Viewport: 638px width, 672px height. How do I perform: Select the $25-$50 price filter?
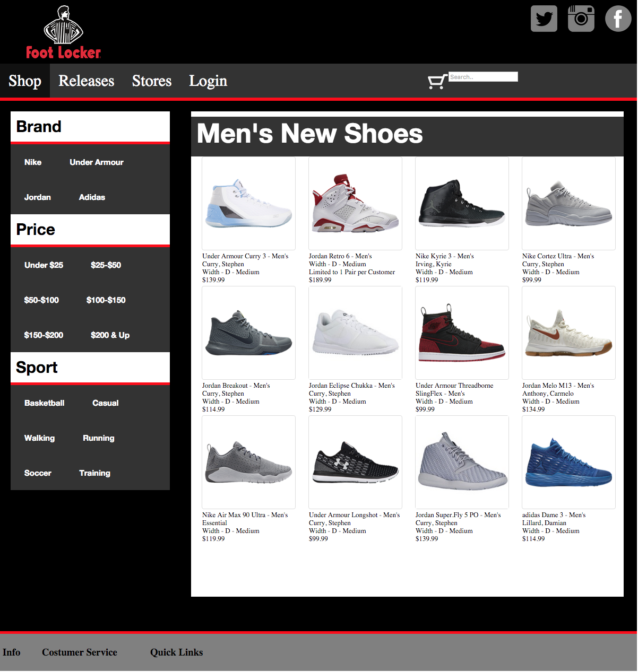(106, 265)
